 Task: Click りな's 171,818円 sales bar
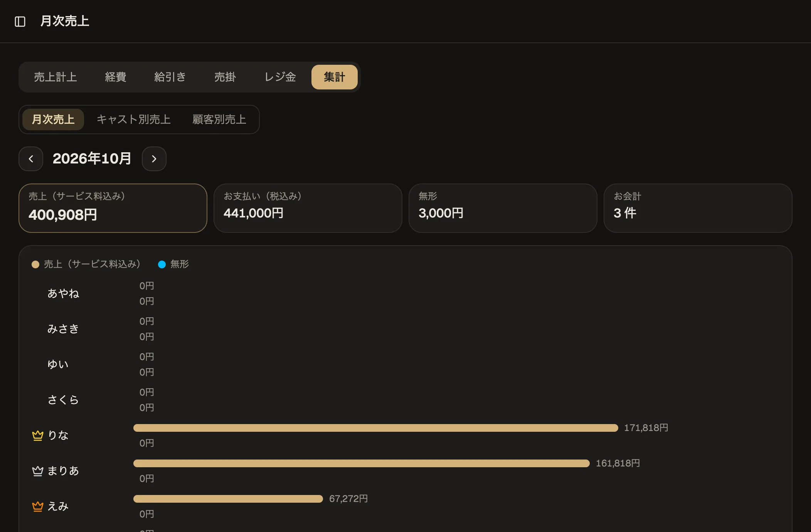click(376, 428)
